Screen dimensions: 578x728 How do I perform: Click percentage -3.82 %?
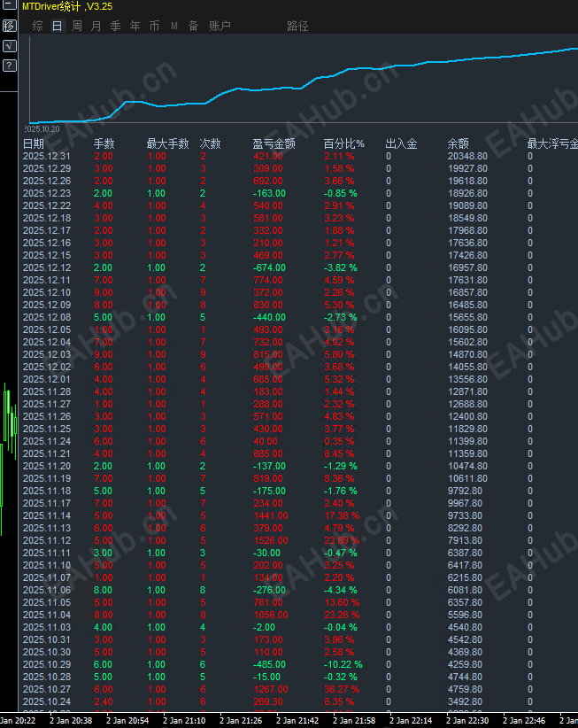pos(341,267)
